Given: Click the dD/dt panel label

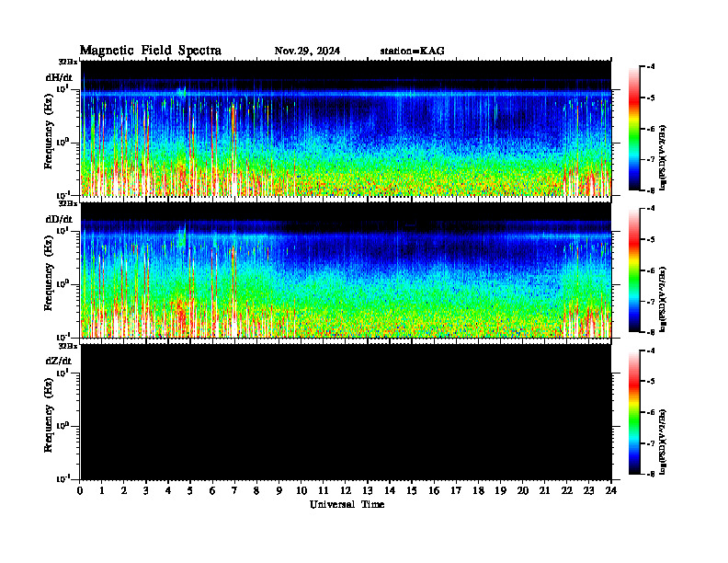Looking at the screenshot, I should pos(59,219).
